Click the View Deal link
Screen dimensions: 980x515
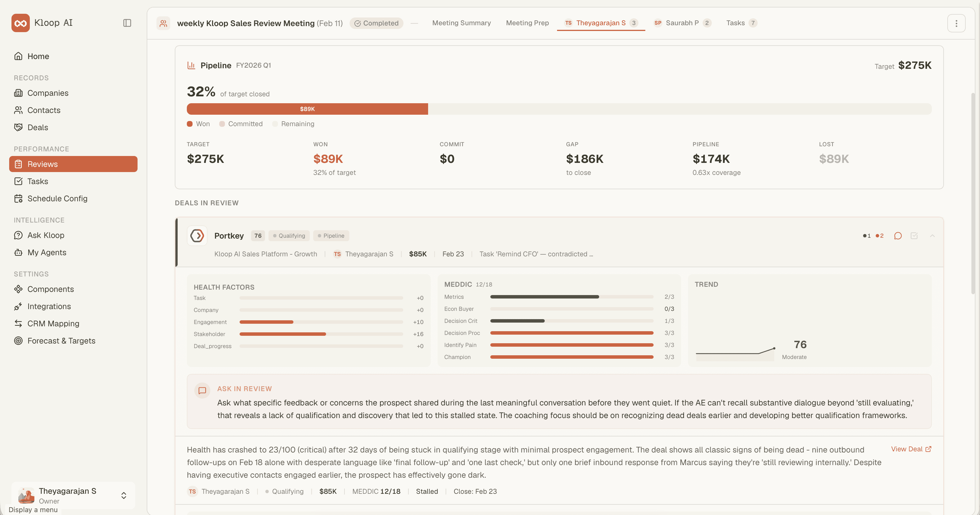(x=911, y=449)
